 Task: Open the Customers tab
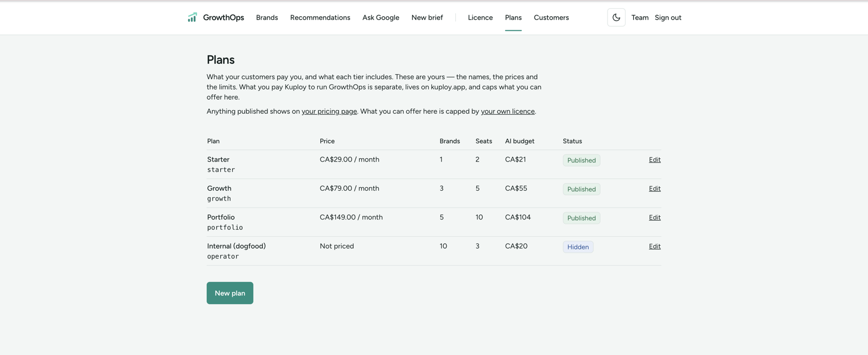pyautogui.click(x=551, y=17)
